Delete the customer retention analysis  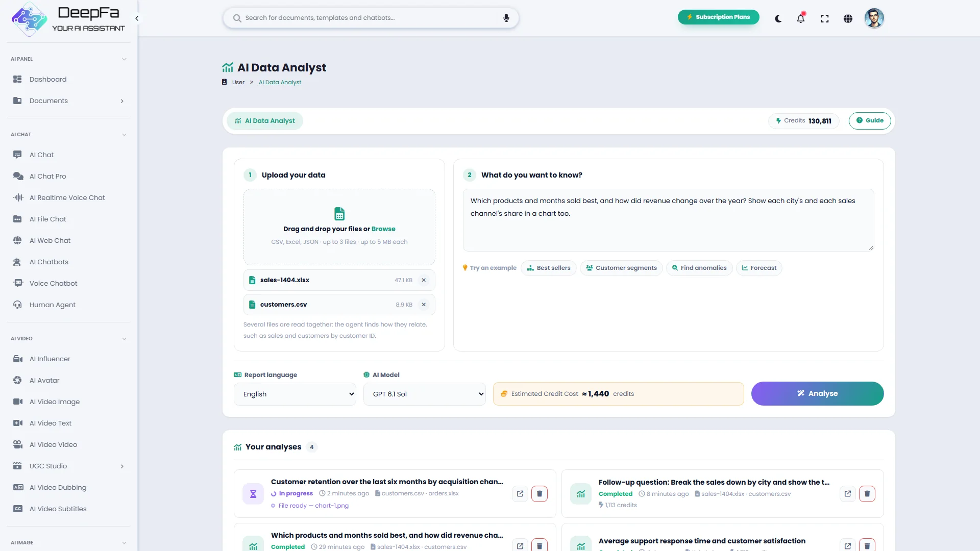pyautogui.click(x=540, y=493)
